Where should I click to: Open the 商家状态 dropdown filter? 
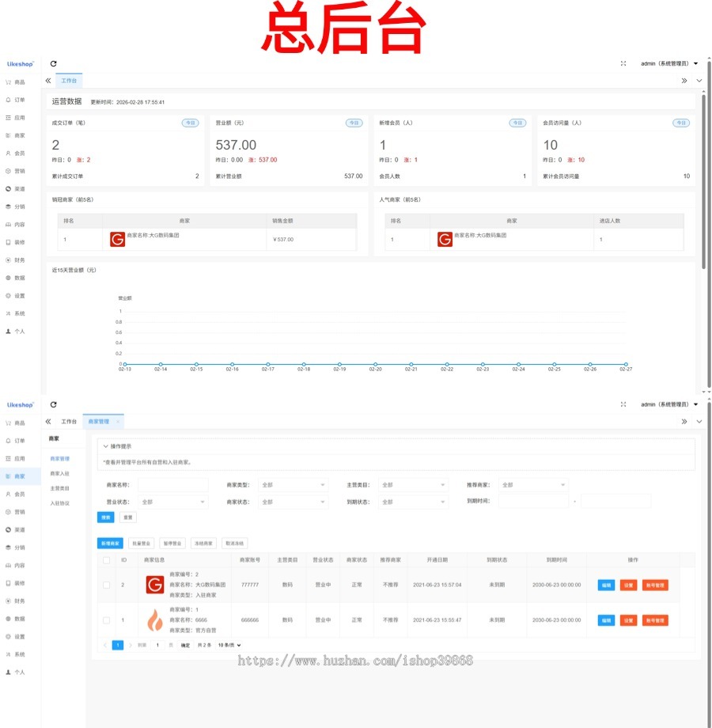coord(294,502)
